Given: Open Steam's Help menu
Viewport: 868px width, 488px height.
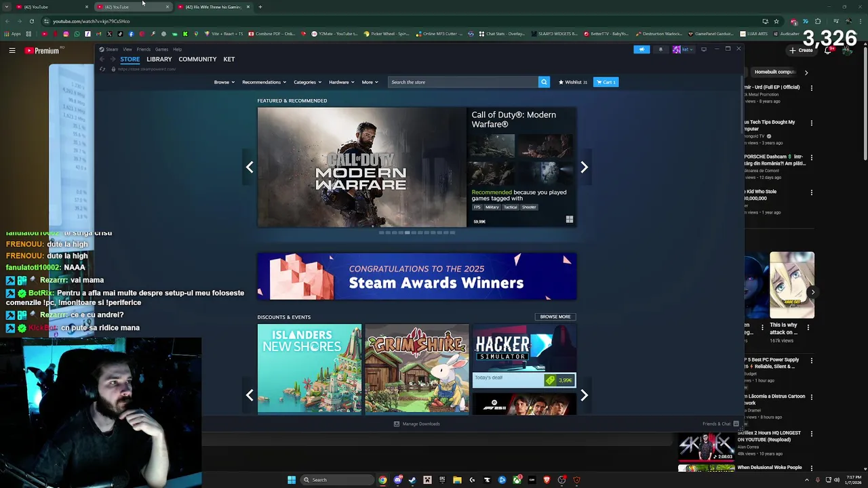Looking at the screenshot, I should (x=177, y=49).
